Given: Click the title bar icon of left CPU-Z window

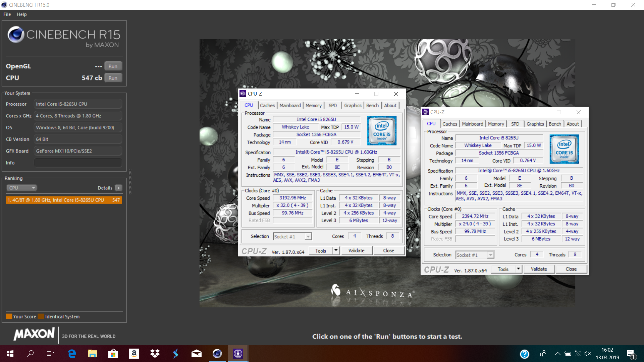Looking at the screenshot, I should pyautogui.click(x=243, y=94).
